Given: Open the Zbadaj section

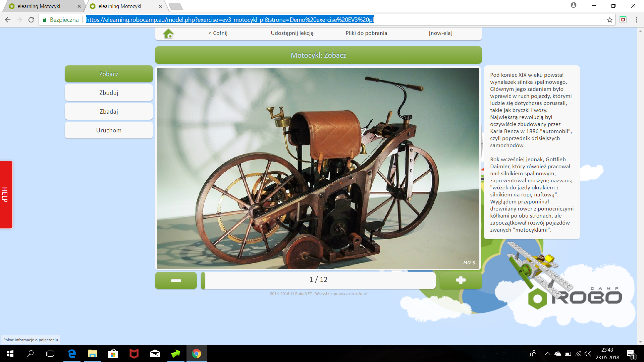Looking at the screenshot, I should point(109,111).
